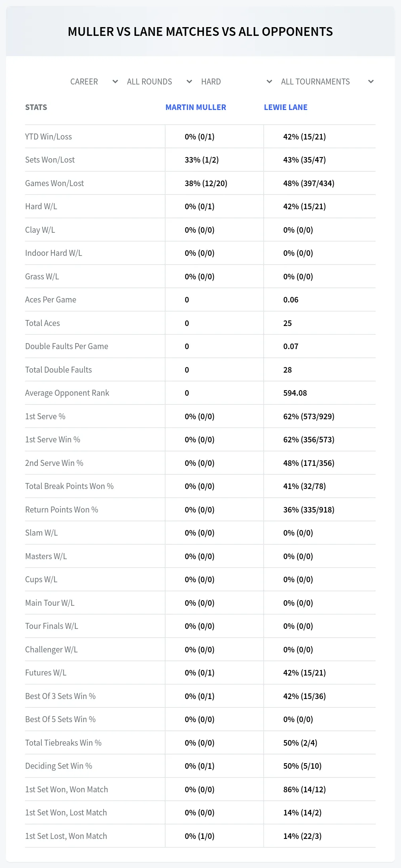
Task: Click Lane's Average Opponent Rank 594.08
Action: tap(295, 393)
